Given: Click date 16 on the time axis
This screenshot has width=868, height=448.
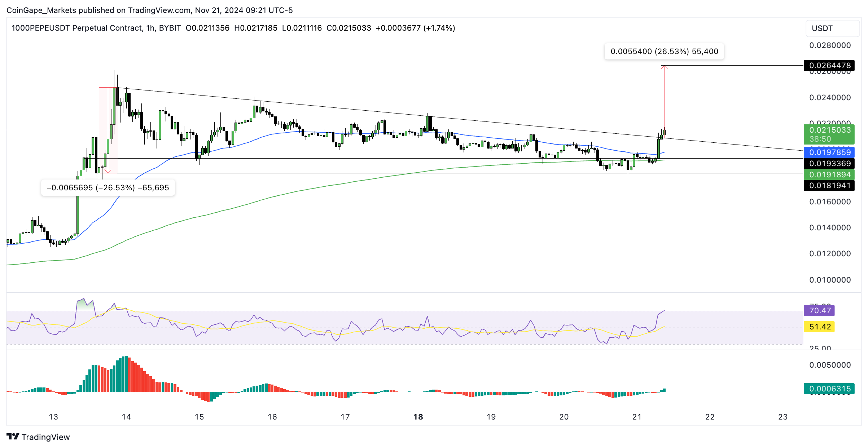Looking at the screenshot, I should 272,417.
